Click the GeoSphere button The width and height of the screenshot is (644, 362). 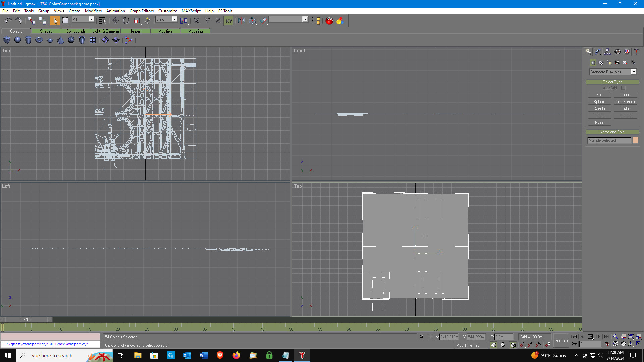pos(625,102)
